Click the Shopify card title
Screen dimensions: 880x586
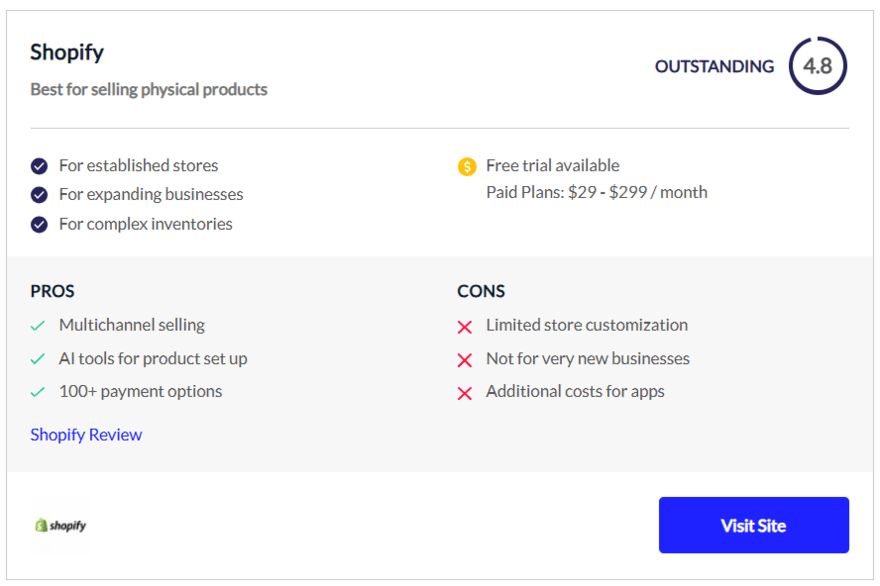[x=67, y=52]
